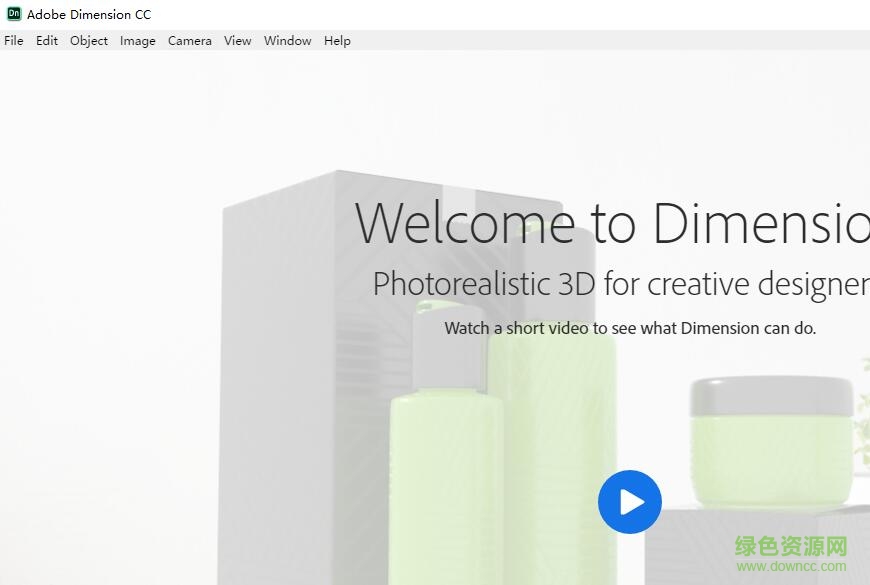870x585 pixels.
Task: Play the welcome video with blue button
Action: pos(630,501)
